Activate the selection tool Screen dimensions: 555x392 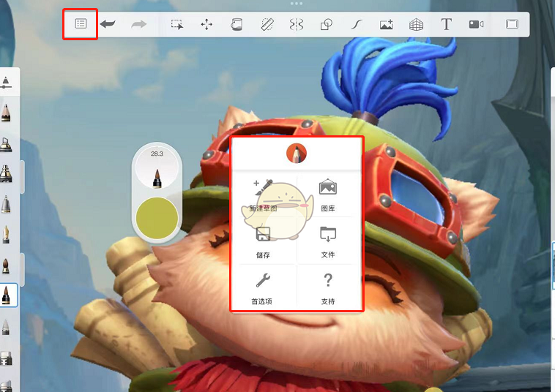point(177,24)
